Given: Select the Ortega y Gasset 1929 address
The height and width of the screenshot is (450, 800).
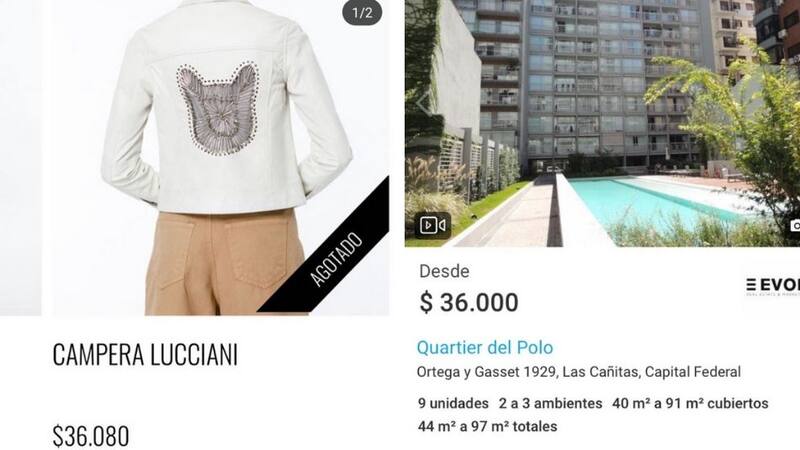Looking at the screenshot, I should tap(579, 372).
